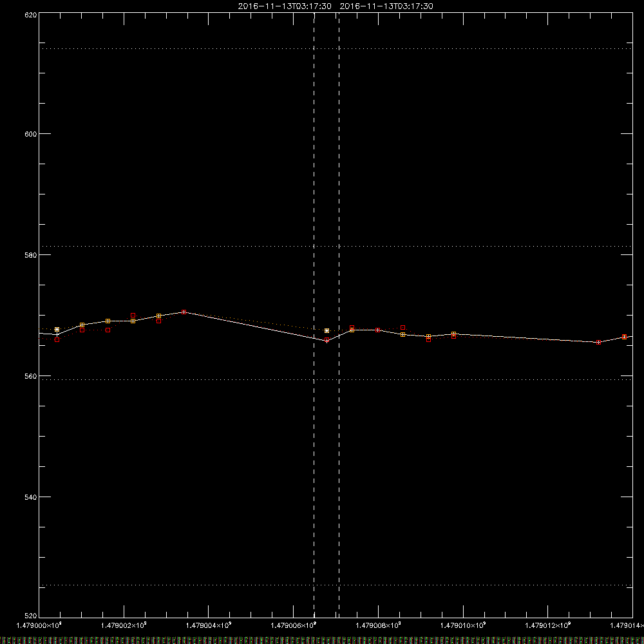Click the left dashed vertical line
The image size is (644, 644).
click(314, 315)
